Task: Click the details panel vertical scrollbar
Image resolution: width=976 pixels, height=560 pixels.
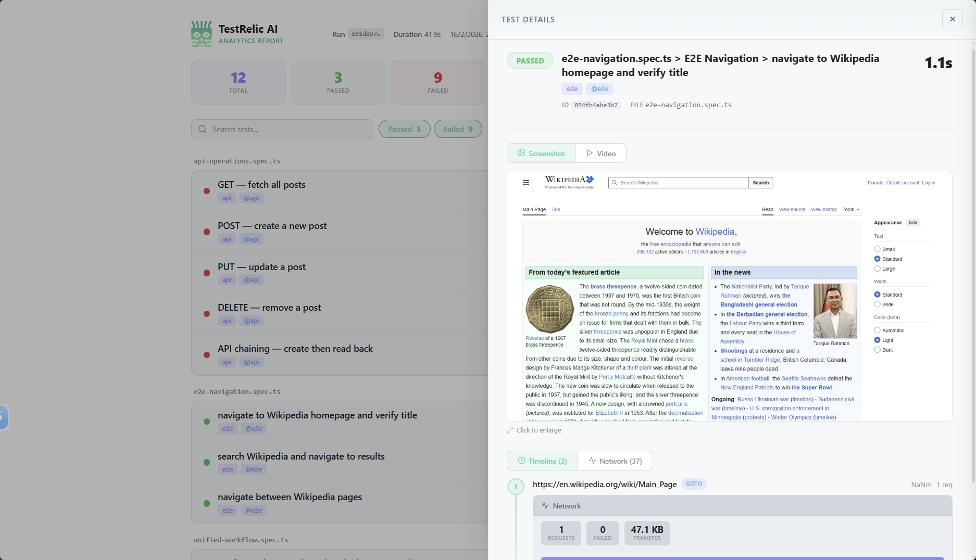Action: point(973,265)
